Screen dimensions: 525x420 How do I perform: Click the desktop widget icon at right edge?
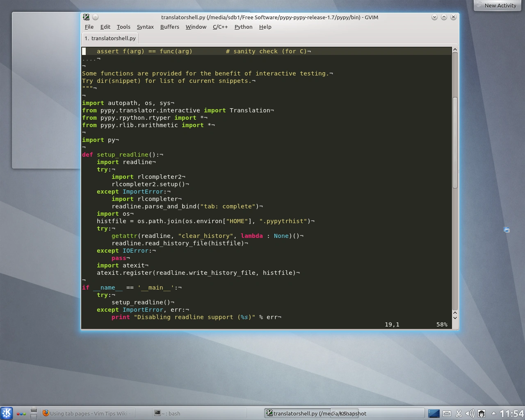(x=507, y=230)
